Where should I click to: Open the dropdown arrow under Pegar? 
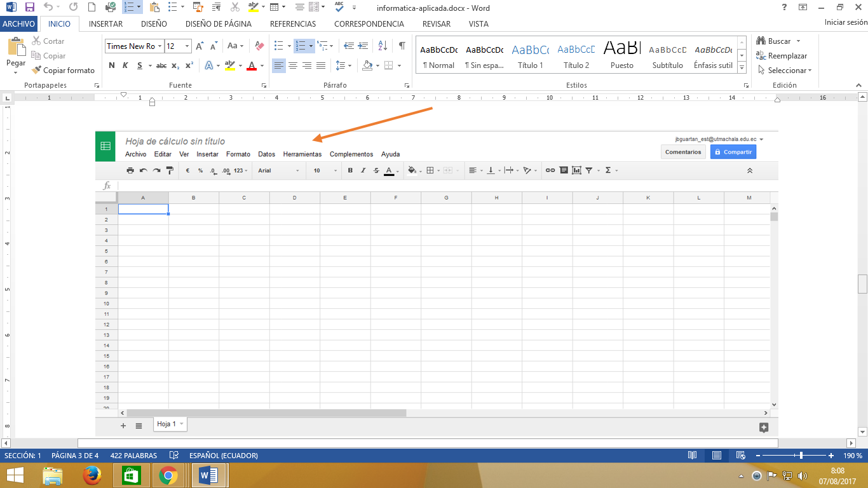tap(16, 72)
